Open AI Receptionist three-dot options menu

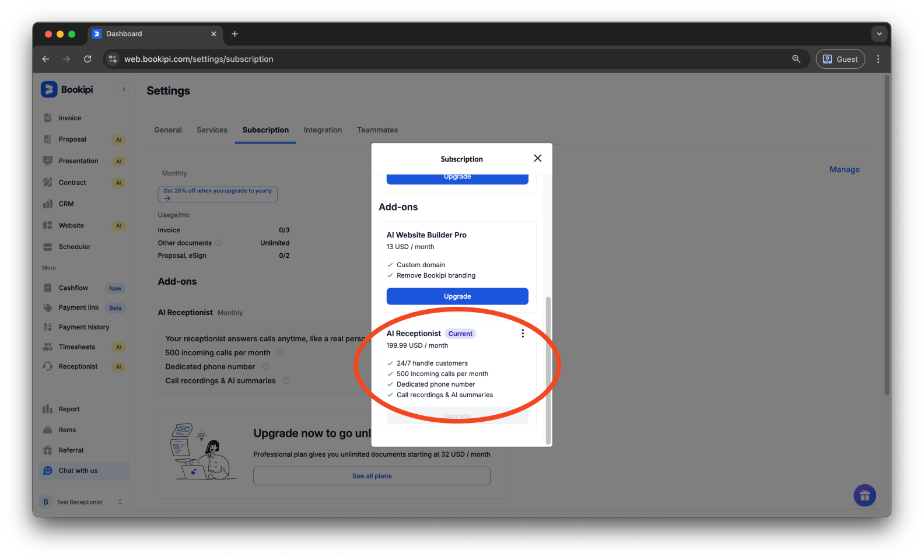523,333
